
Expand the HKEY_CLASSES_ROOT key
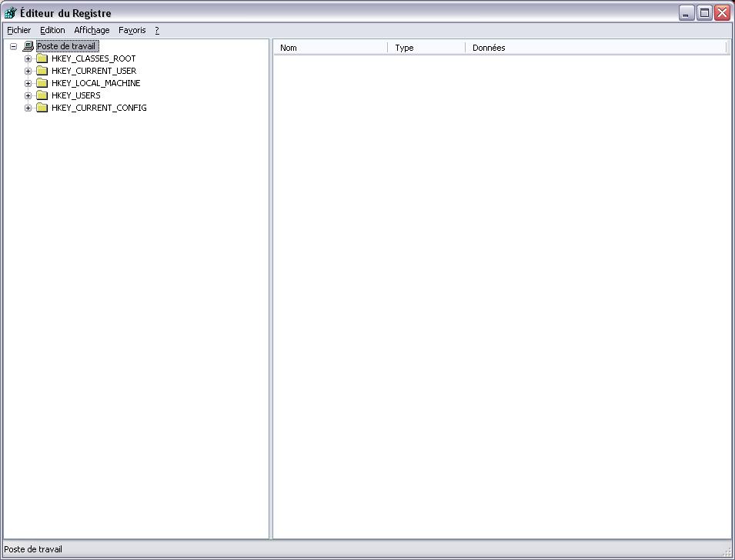pyautogui.click(x=28, y=59)
